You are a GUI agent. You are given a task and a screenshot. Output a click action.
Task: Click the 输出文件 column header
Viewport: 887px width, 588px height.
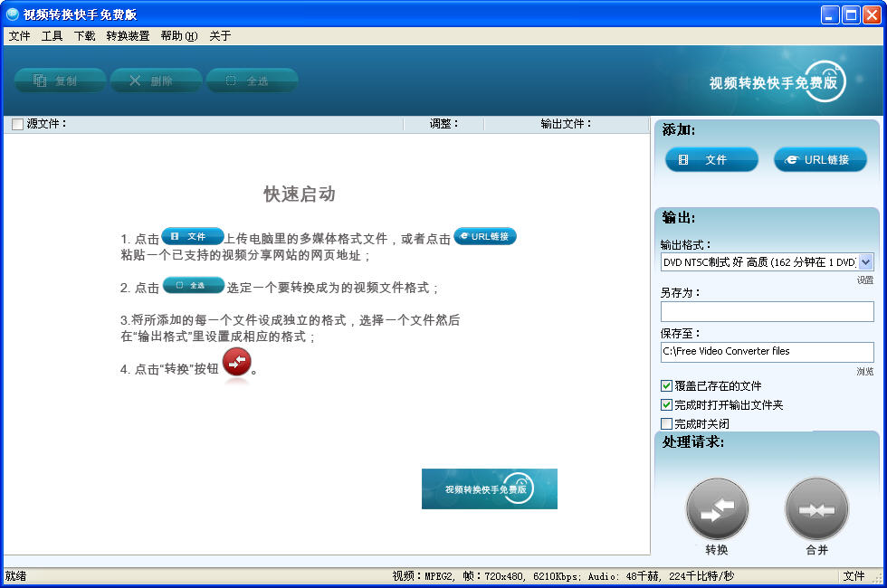566,124
